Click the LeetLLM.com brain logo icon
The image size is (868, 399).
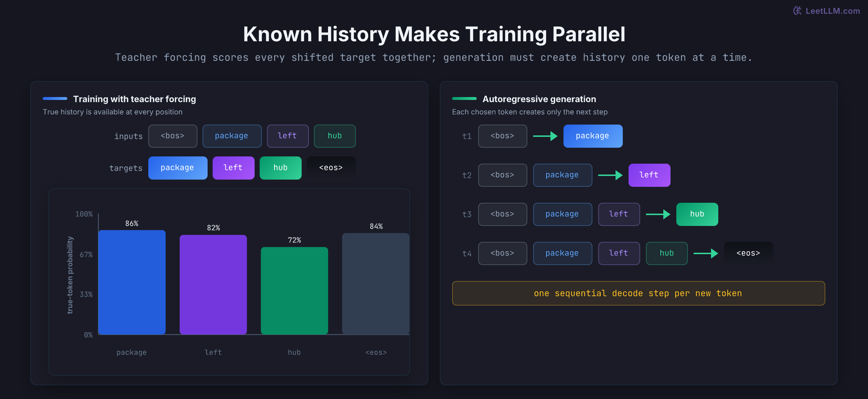click(797, 11)
